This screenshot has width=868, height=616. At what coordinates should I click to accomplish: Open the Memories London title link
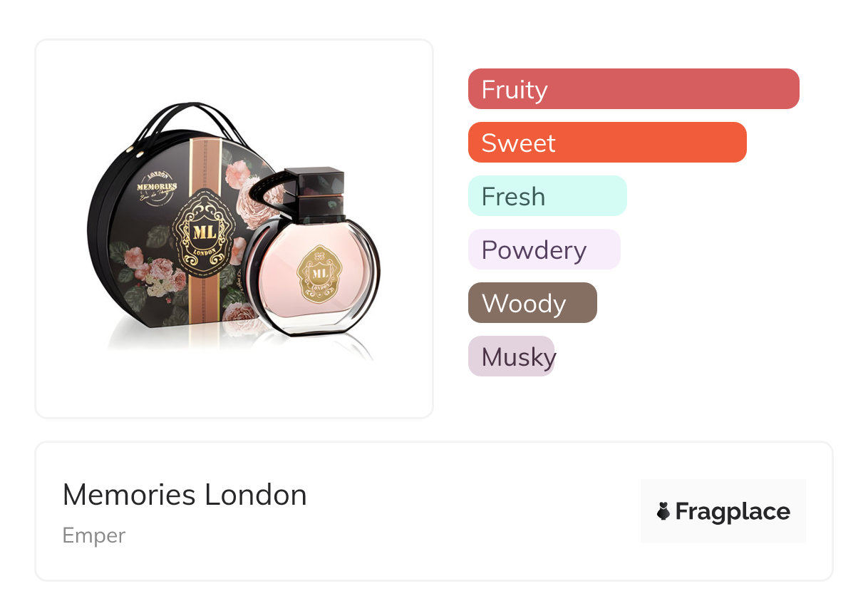(185, 495)
